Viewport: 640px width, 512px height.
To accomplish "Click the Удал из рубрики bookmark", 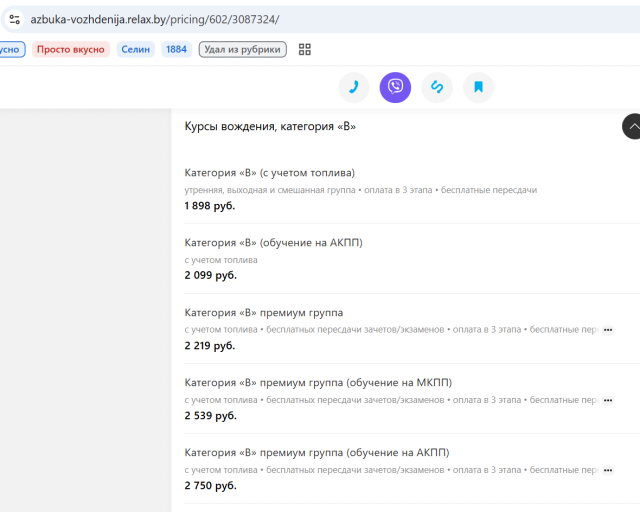I will click(242, 49).
